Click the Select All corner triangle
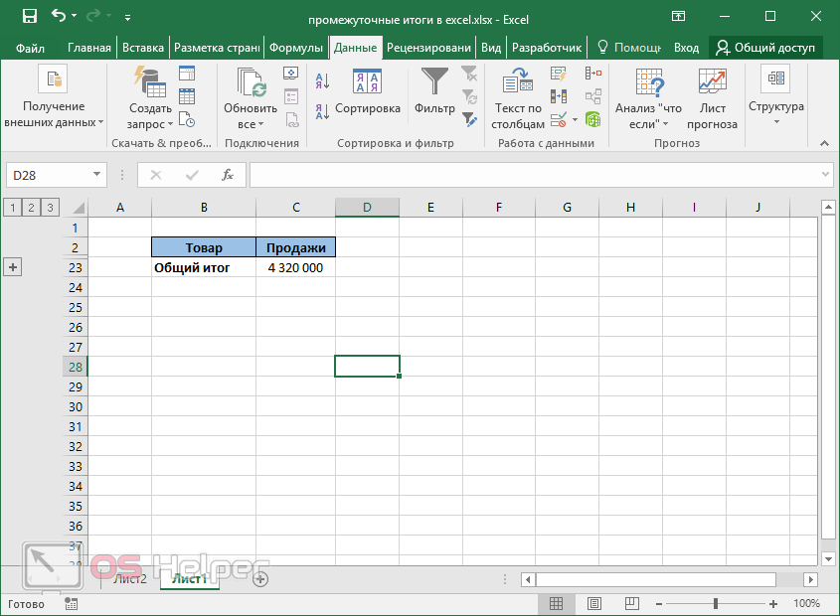 pos(79,208)
